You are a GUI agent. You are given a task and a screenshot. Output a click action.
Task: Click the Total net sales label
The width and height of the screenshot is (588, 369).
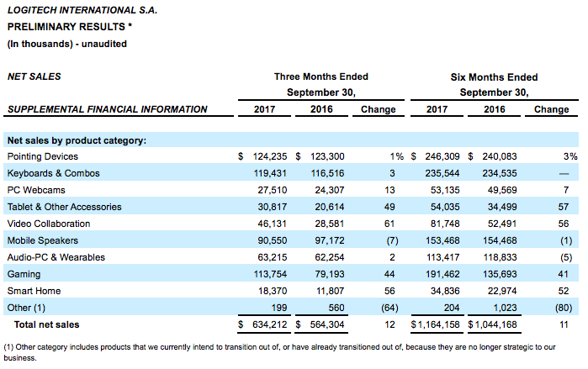coord(46,324)
